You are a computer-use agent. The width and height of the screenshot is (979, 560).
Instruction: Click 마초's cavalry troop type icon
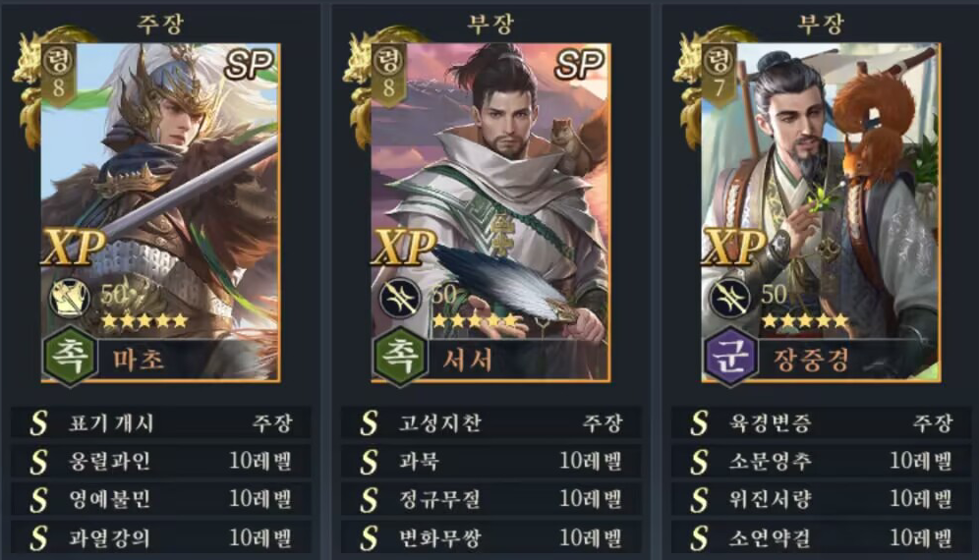tap(71, 298)
